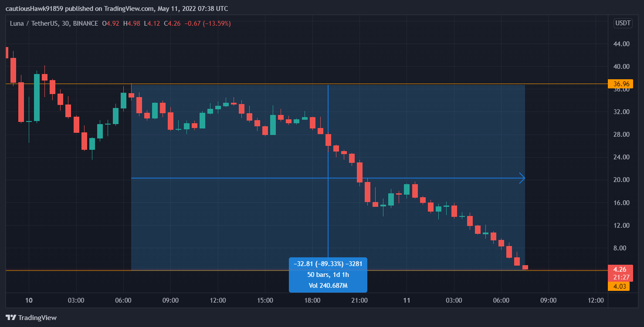
Task: Select the USDT currency label
Action: (622, 23)
